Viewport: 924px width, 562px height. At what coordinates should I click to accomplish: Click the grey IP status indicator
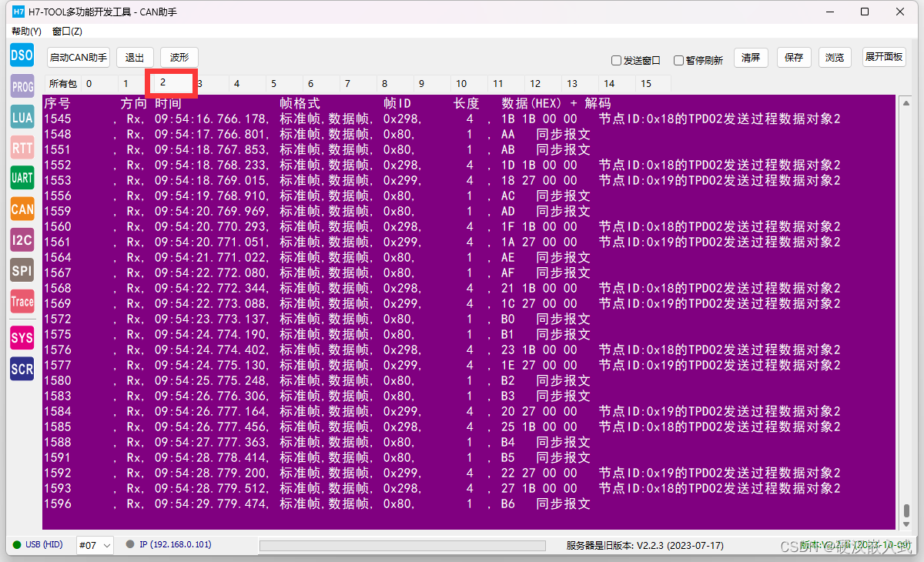tap(129, 544)
